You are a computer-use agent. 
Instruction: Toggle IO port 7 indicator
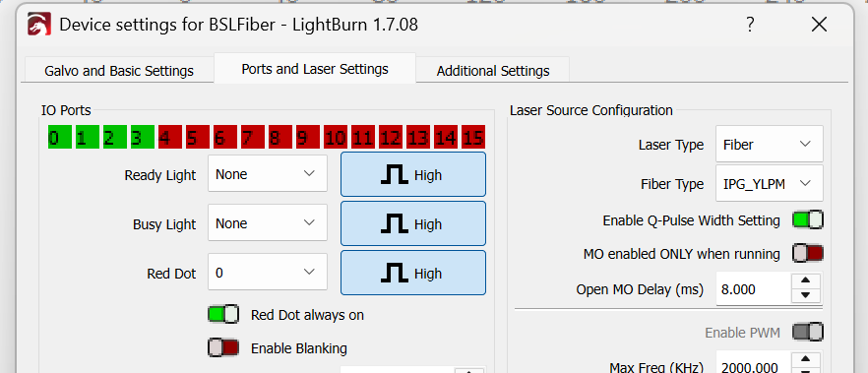pos(253,137)
